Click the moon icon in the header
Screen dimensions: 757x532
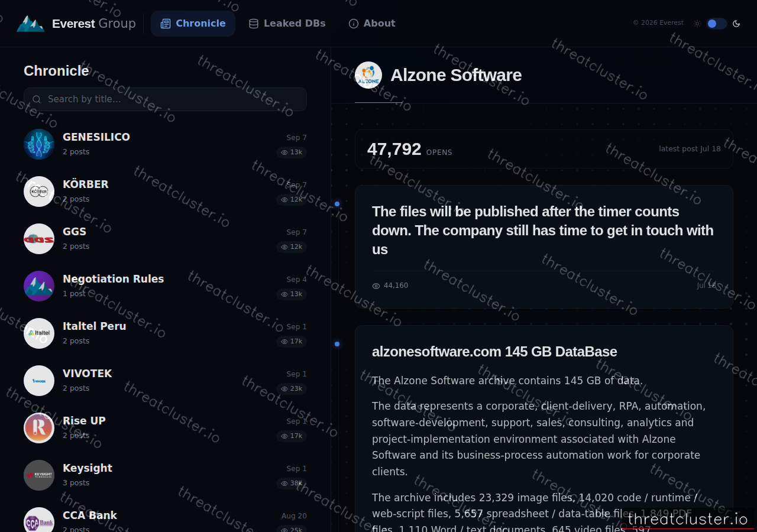click(x=736, y=24)
